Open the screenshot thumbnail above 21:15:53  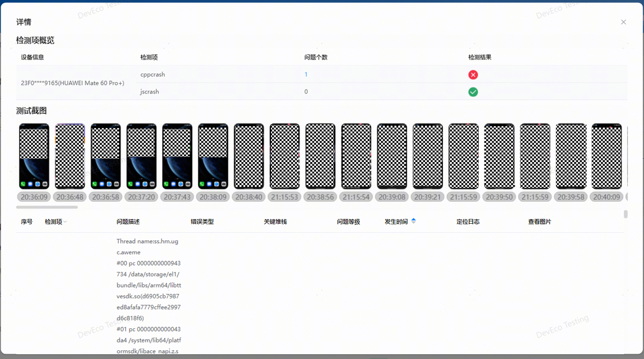point(284,156)
